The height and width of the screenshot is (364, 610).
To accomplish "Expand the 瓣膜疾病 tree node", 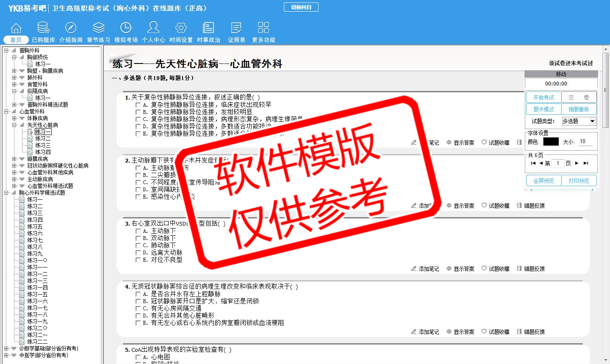I will 14,159.
